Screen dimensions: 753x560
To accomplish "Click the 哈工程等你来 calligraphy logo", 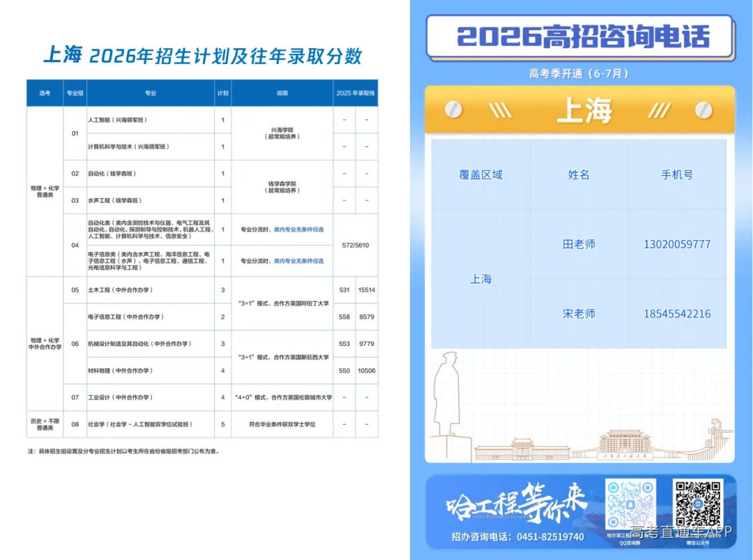I will pos(516,504).
